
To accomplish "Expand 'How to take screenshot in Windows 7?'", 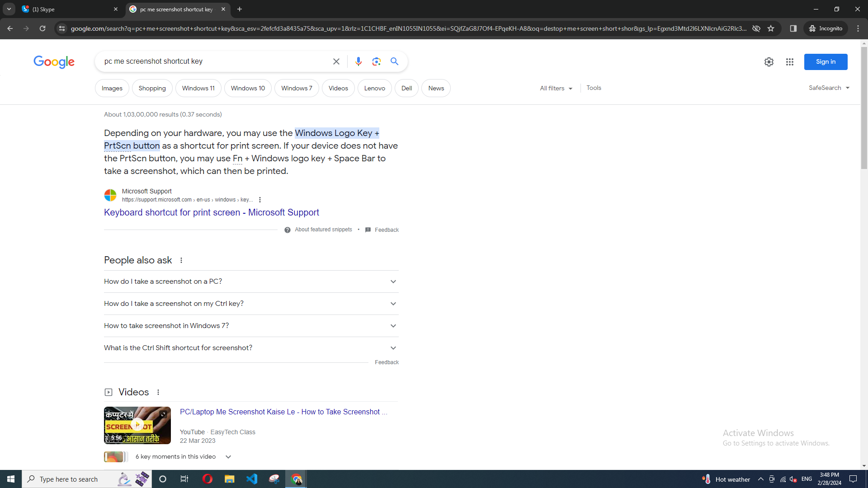I will pos(251,326).
